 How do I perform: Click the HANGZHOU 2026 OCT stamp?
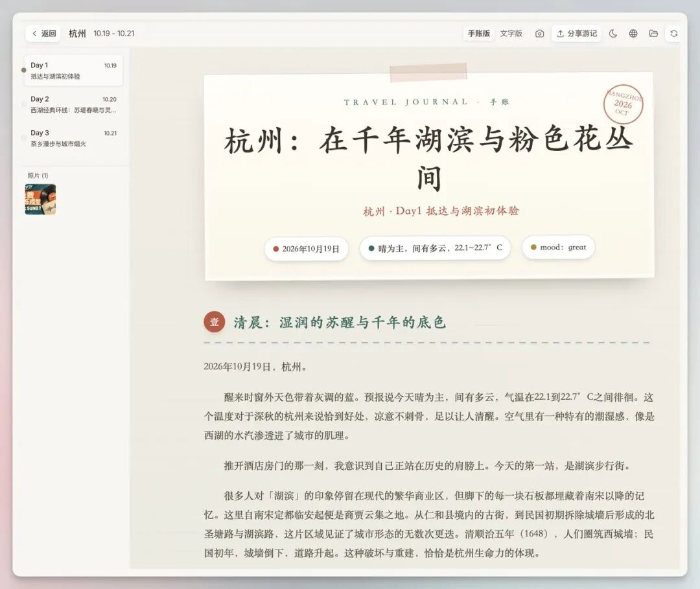click(x=624, y=104)
